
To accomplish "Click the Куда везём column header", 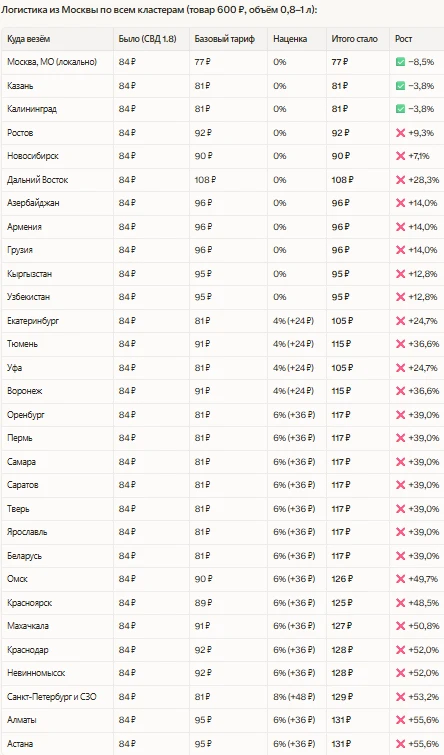I will pos(28,39).
